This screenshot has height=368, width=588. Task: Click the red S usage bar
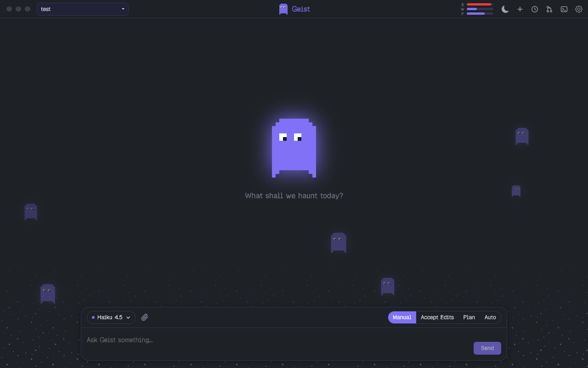pyautogui.click(x=480, y=4)
